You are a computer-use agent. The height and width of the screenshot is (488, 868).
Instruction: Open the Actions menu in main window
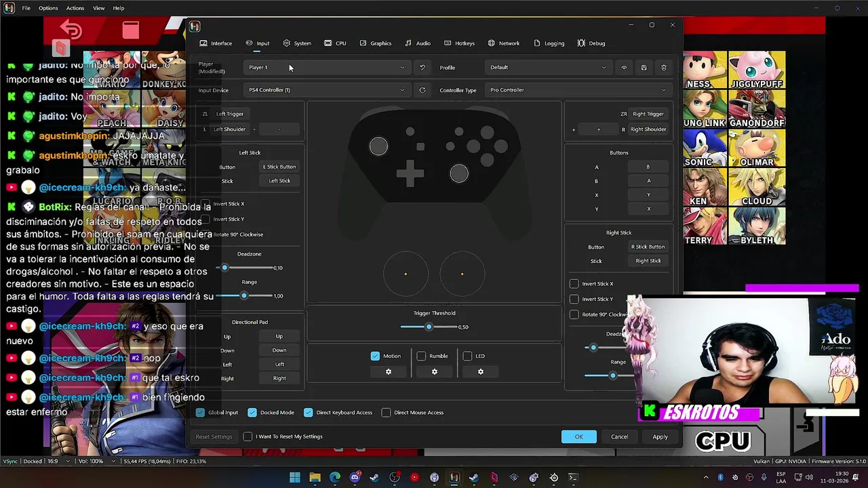click(x=75, y=8)
